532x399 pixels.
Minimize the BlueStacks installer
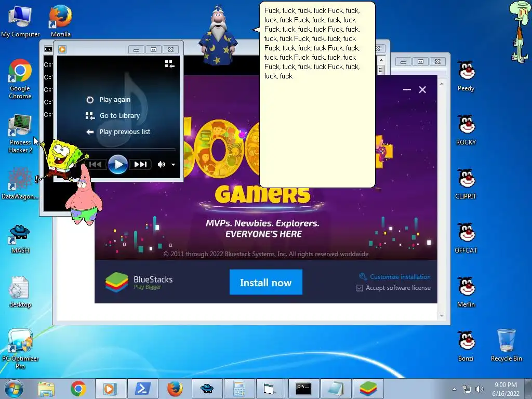[x=407, y=89]
